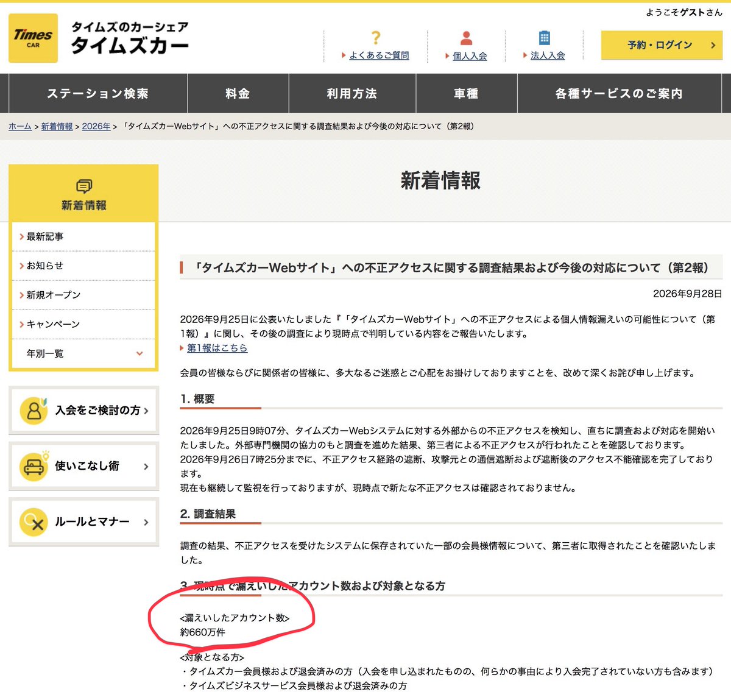731x700 pixels.
Task: Open the 2026年 breadcrumb link
Action: pos(96,126)
